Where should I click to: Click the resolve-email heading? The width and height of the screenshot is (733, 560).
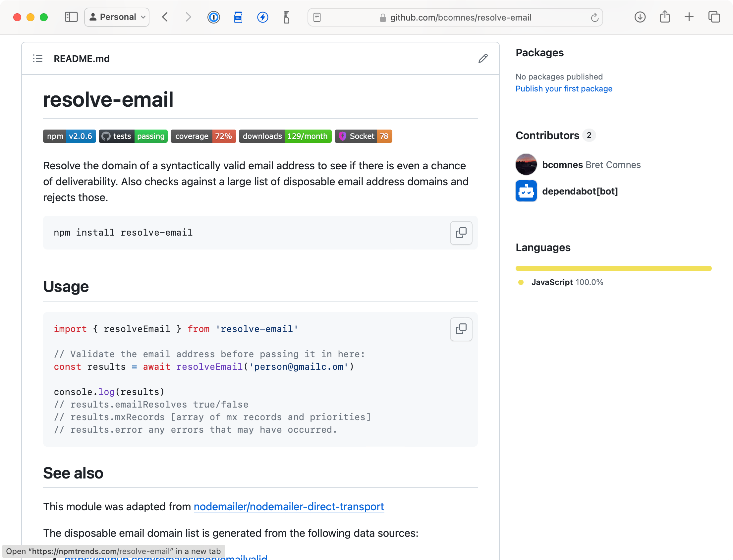point(108,99)
